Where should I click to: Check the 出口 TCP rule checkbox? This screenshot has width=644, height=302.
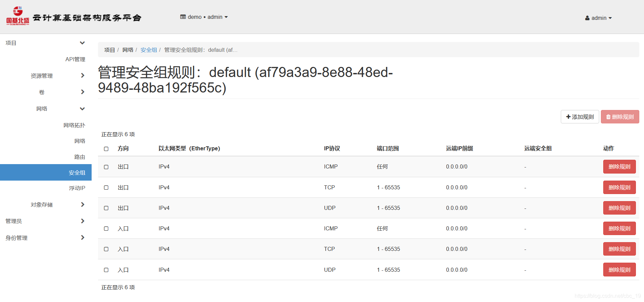[x=106, y=188]
